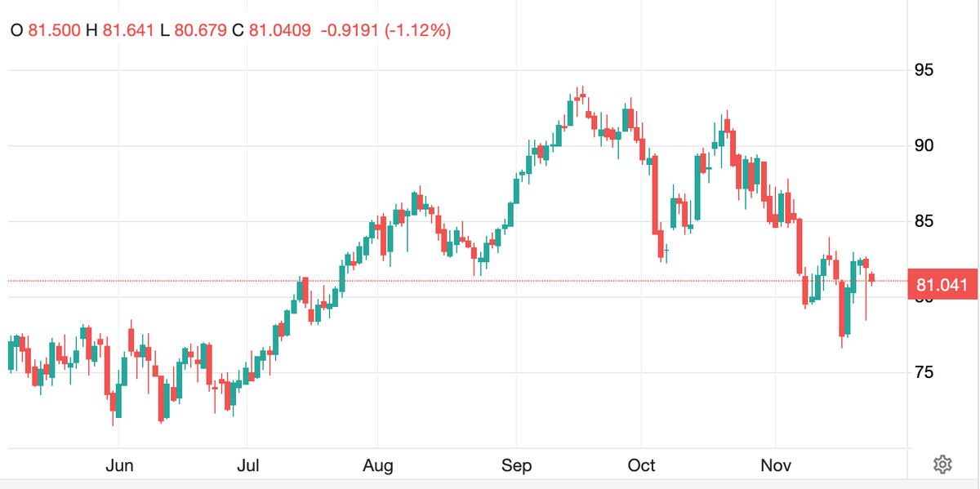Click the change percentage (-1.12%)

420,30
